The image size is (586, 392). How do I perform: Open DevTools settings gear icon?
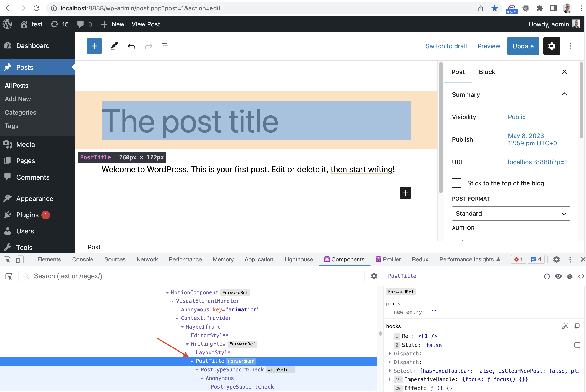coord(556,259)
